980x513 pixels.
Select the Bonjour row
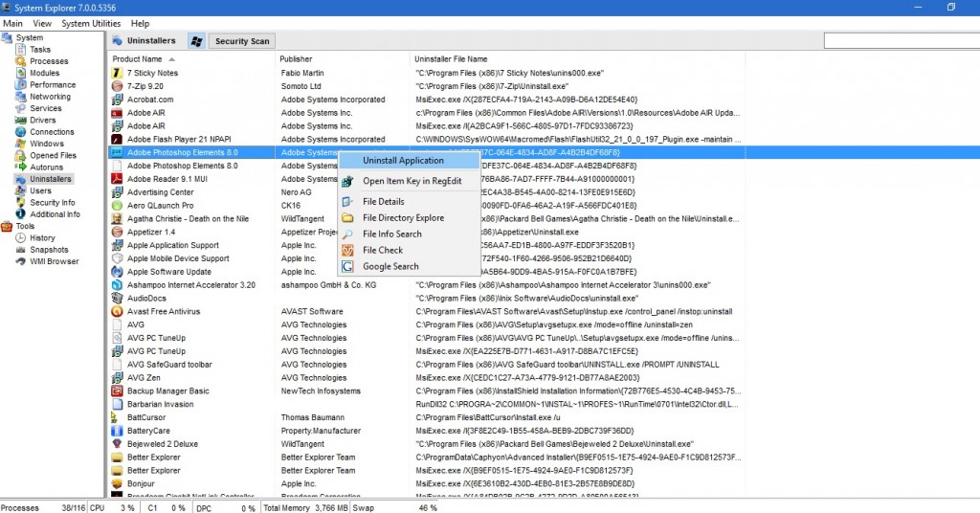click(x=426, y=483)
